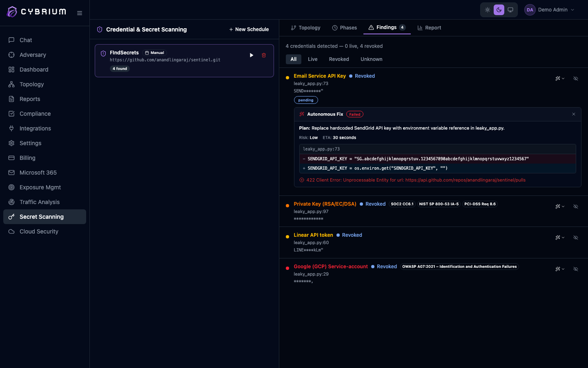The height and width of the screenshot is (368, 588).
Task: Open Adversary in sidebar
Action: (x=45, y=55)
